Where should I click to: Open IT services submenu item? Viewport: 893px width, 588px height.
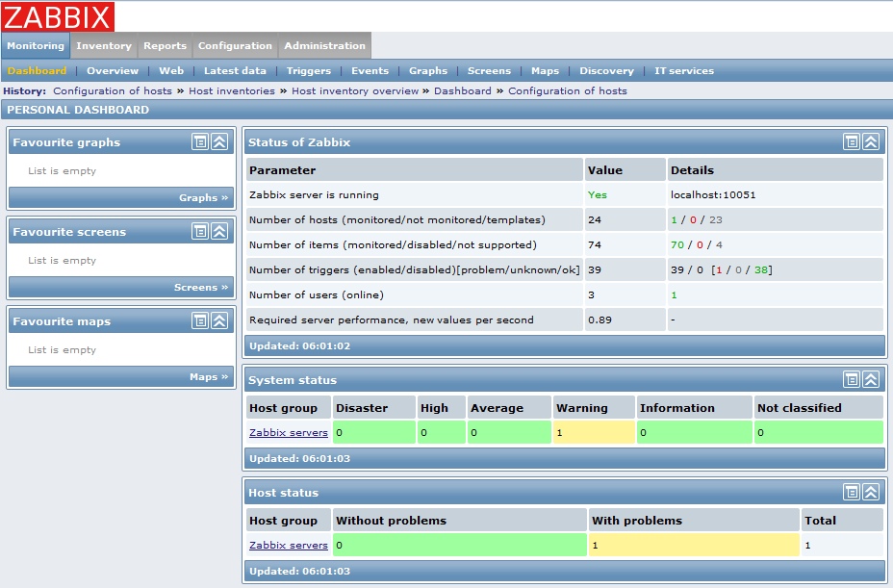(683, 70)
